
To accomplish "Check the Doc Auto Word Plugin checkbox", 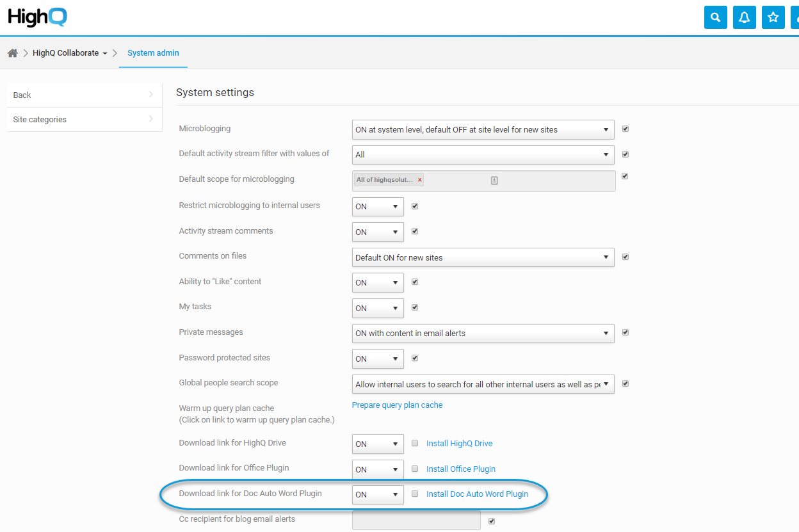I will click(x=415, y=494).
